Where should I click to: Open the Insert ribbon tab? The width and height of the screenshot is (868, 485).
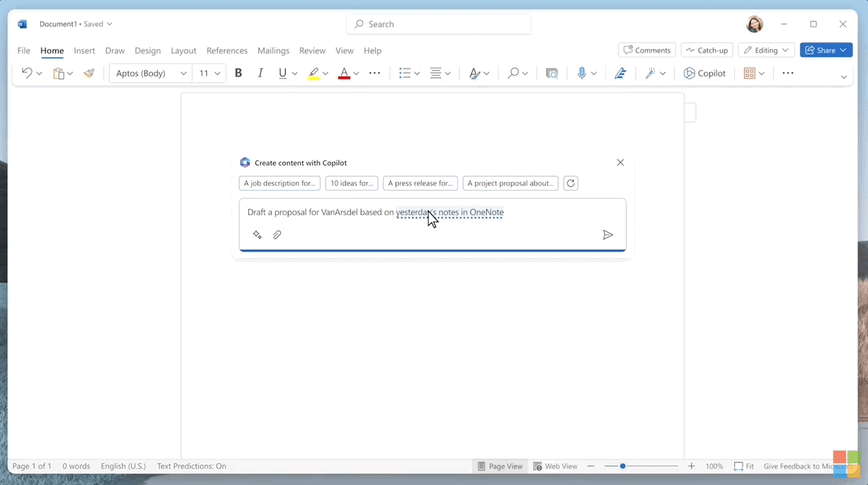[84, 51]
